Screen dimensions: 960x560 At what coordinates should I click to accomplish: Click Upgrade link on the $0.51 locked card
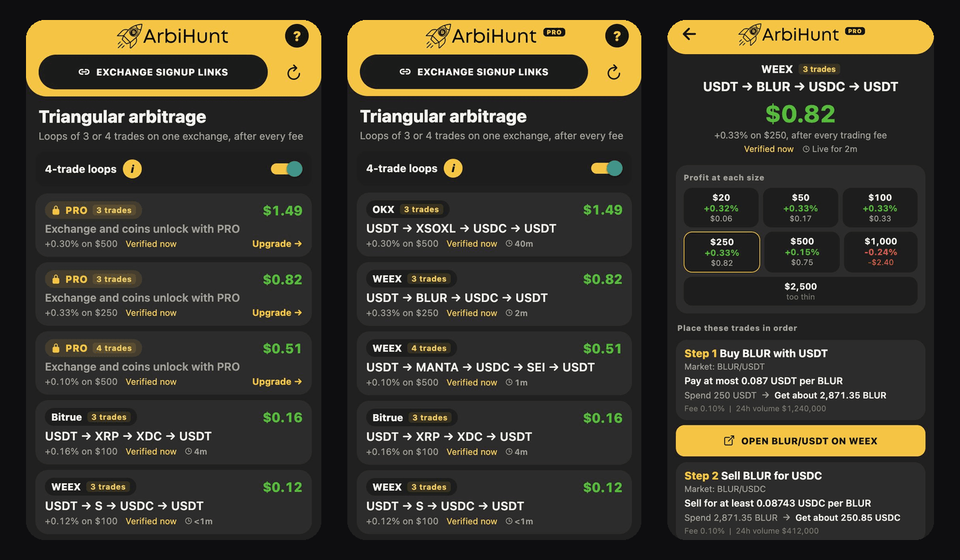277,381
